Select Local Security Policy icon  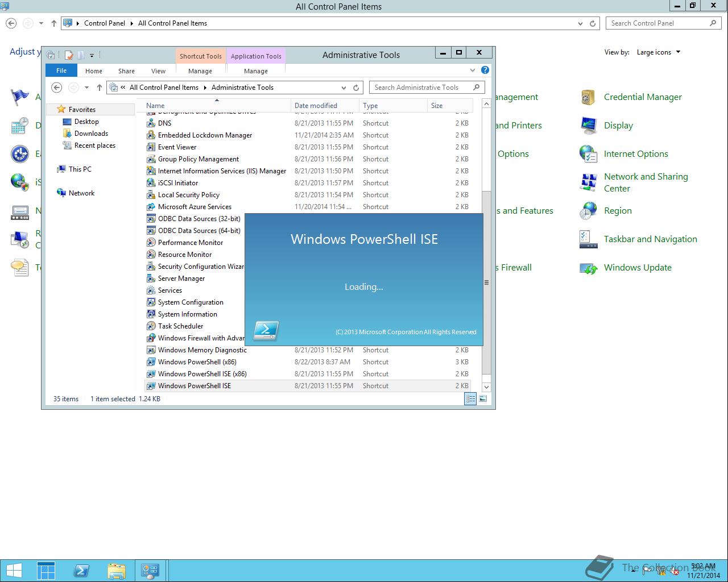151,194
